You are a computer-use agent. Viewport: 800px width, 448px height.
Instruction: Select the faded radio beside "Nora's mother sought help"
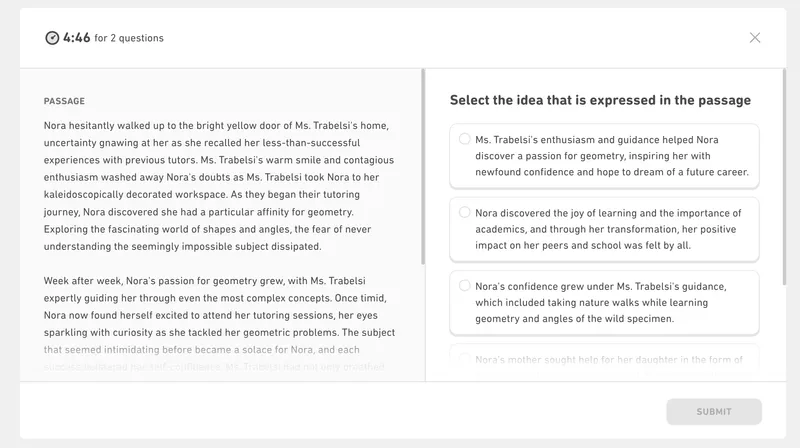pyautogui.click(x=465, y=359)
